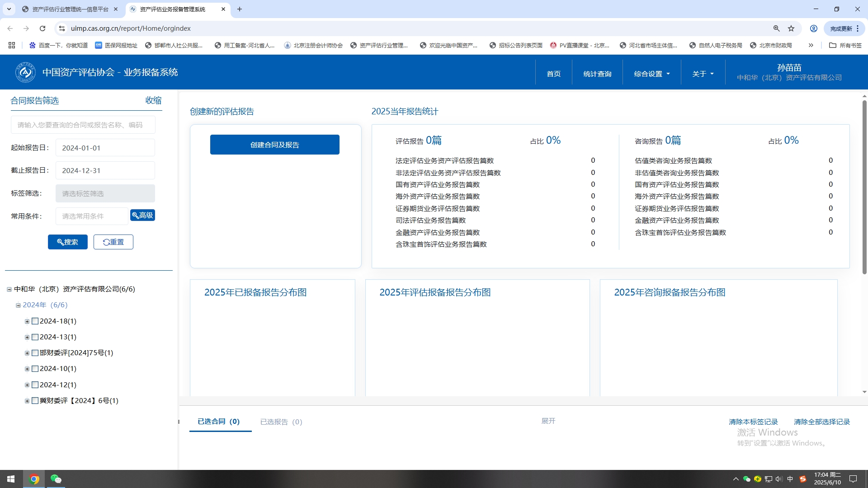
Task: Collapse the 2024年 (6/6) tree node
Action: coord(18,305)
